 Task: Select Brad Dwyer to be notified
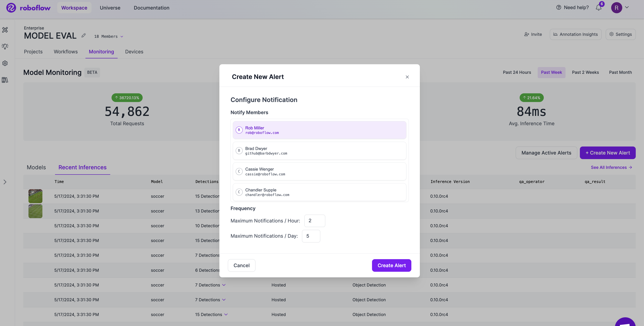319,151
